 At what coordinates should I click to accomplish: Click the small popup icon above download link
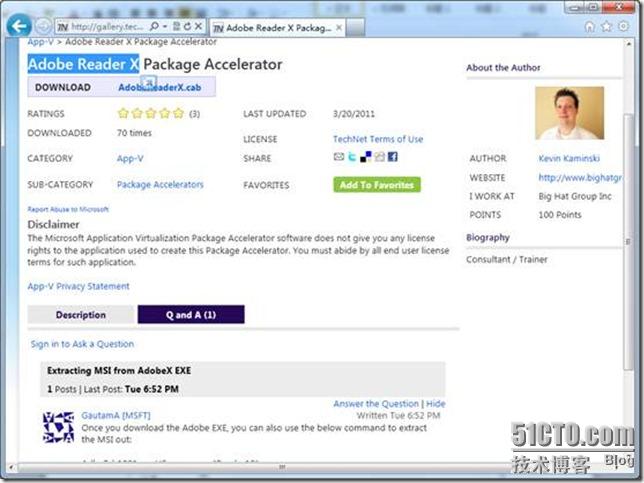[149, 81]
